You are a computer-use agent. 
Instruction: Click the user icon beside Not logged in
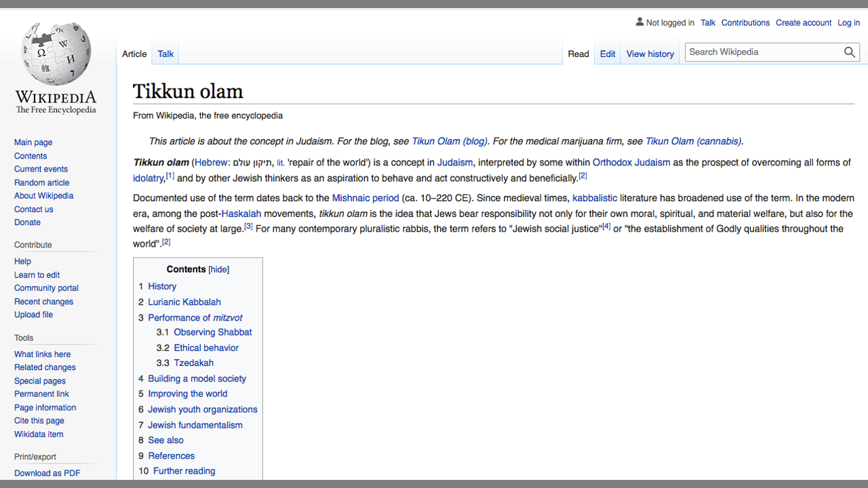pyautogui.click(x=639, y=22)
